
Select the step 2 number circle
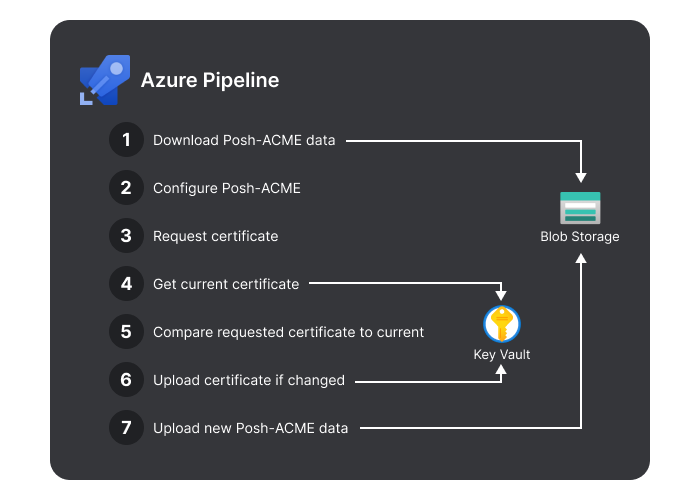[126, 188]
